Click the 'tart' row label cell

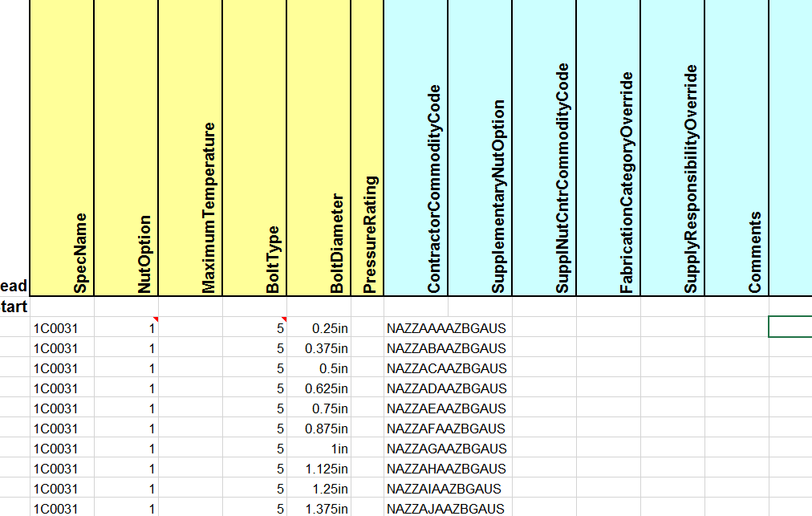tap(14, 307)
